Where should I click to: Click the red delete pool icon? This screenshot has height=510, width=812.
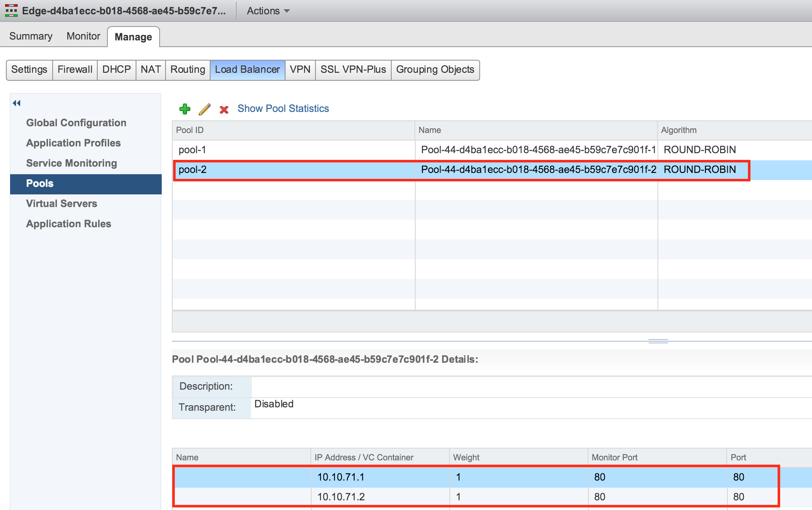[x=224, y=109]
